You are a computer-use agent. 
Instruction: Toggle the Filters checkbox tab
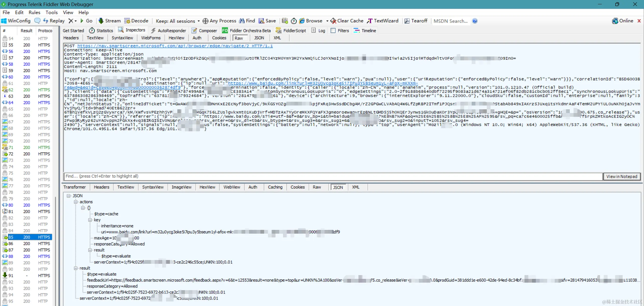(x=333, y=30)
